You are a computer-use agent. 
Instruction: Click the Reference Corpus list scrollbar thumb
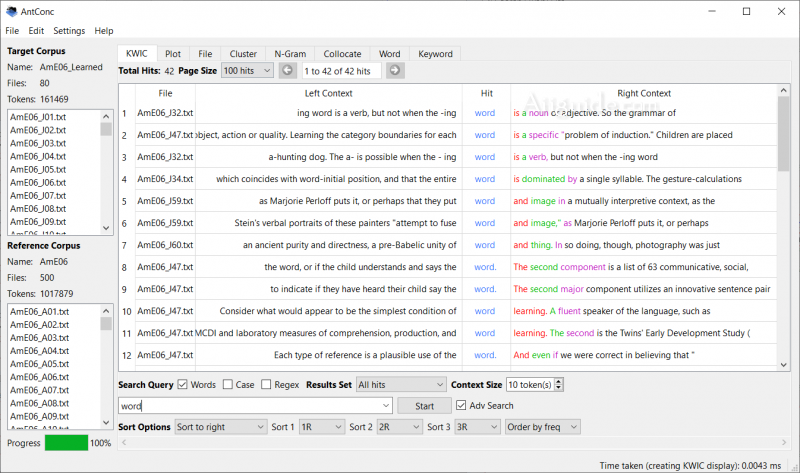[106, 323]
